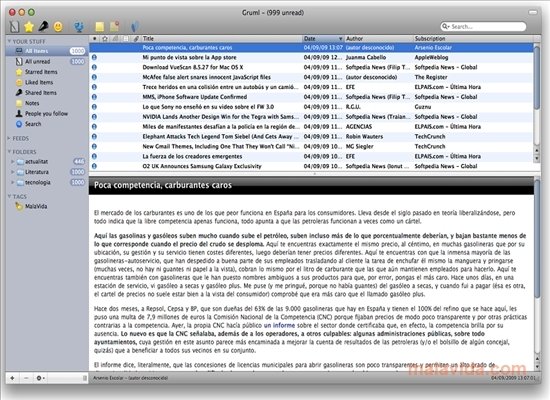550x400 pixels.
Task: Sort by the Title column header
Action: [222, 39]
